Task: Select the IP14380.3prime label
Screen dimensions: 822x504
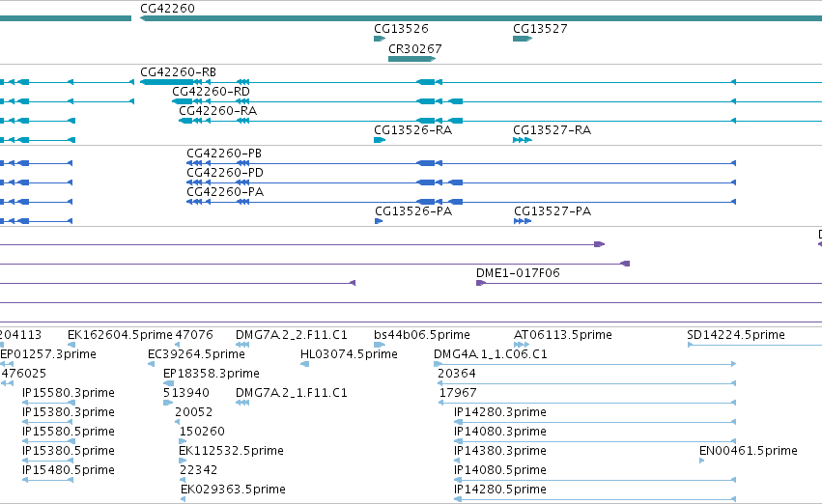Action: click(x=500, y=451)
